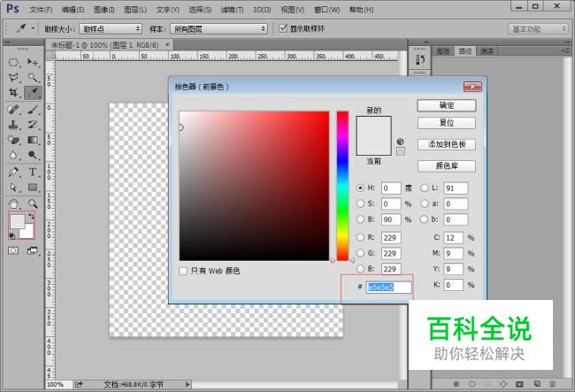Select the G radio button

[x=360, y=253]
